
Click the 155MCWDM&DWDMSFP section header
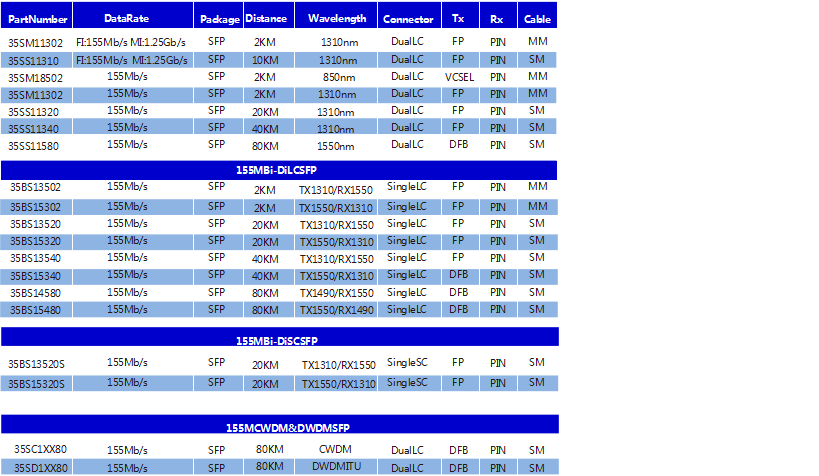[279, 424]
